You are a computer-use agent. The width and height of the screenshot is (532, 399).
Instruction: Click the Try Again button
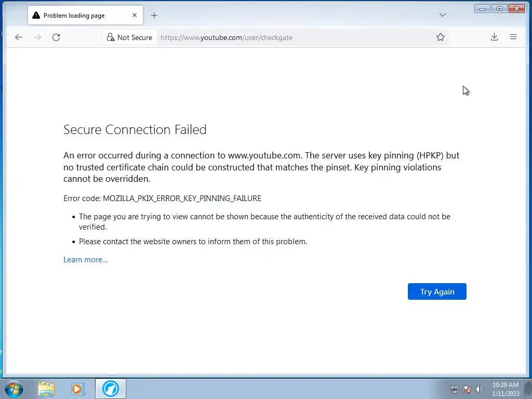[x=437, y=291]
